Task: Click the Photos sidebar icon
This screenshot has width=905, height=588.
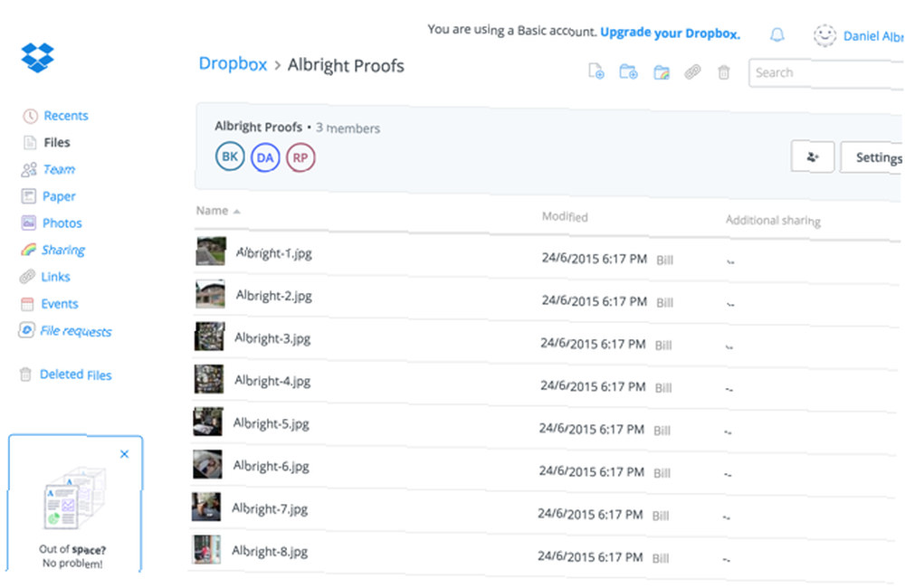Action: point(28,223)
